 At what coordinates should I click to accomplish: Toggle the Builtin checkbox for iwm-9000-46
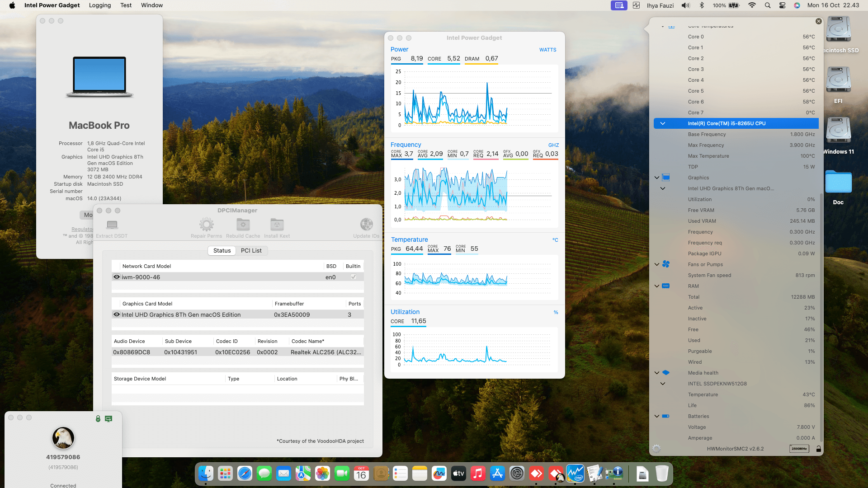tap(354, 277)
